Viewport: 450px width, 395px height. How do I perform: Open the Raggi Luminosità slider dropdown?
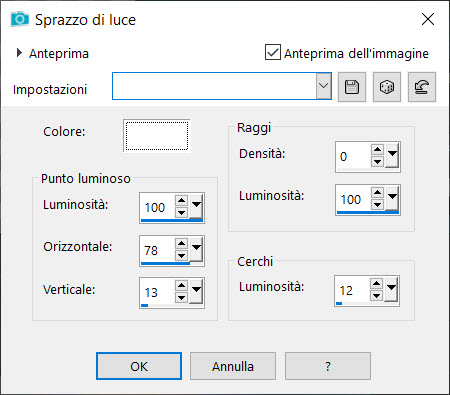pyautogui.click(x=392, y=197)
